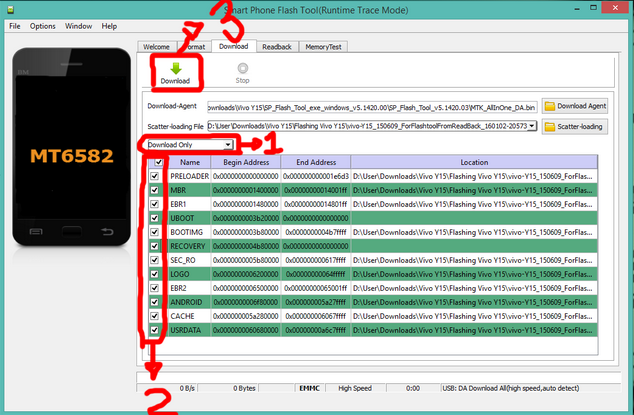Click the app icon in title bar
Viewport: 634px width, 415px height.
[11, 9]
